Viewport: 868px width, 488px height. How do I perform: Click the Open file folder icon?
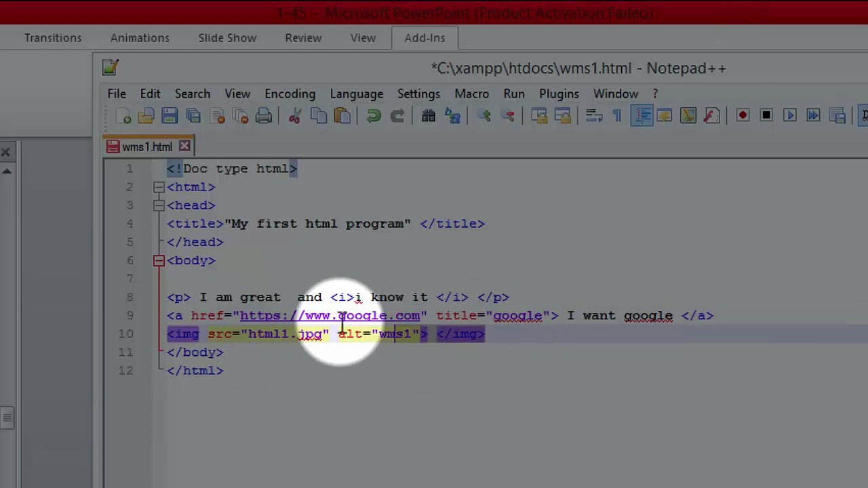pyautogui.click(x=146, y=116)
